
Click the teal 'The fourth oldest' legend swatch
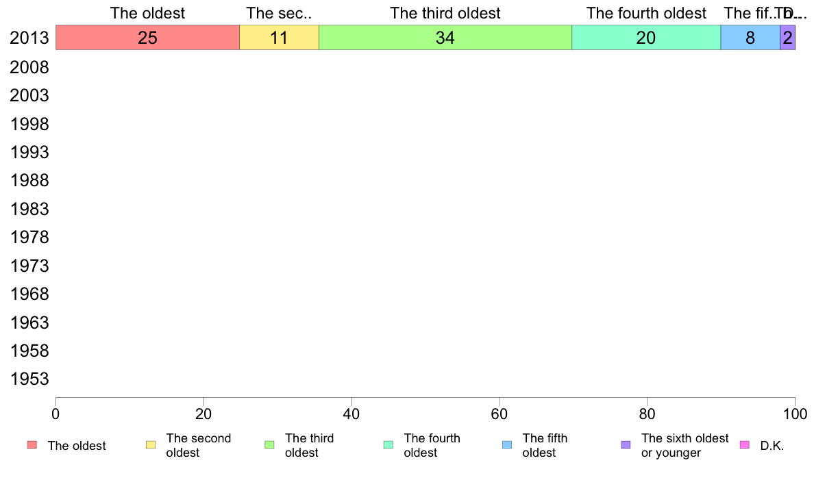pos(388,445)
